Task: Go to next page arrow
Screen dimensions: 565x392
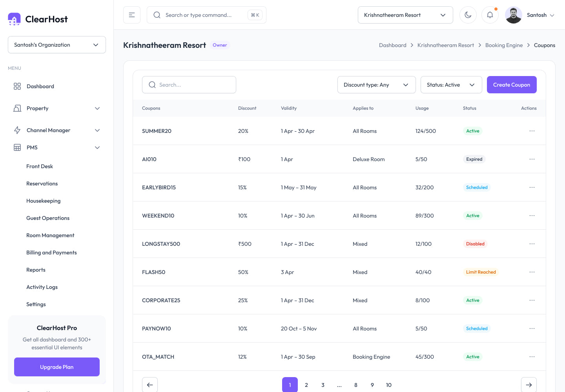Action: click(x=529, y=385)
